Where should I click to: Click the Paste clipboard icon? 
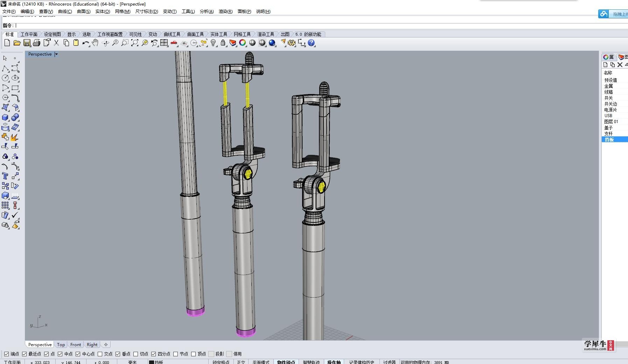point(76,43)
